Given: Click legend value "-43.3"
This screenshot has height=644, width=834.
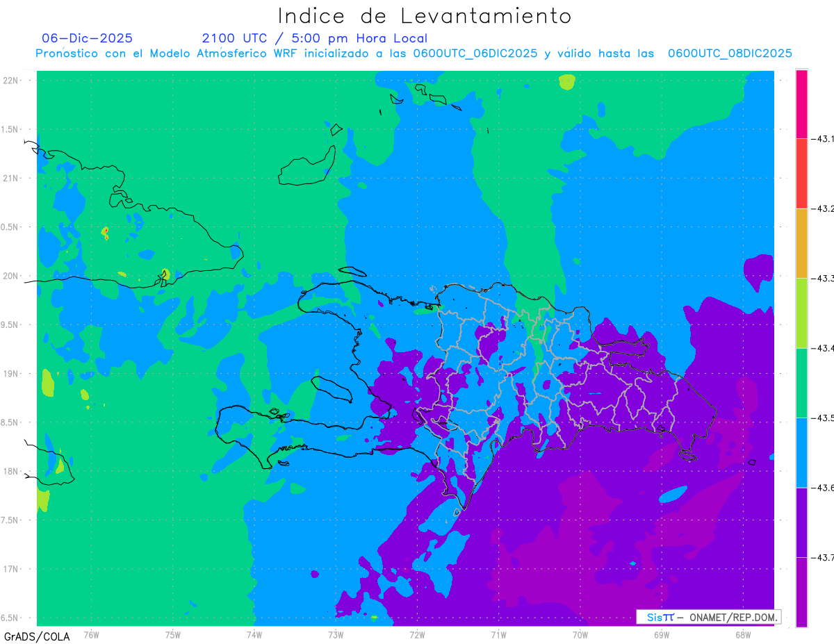Looking at the screenshot, I should (822, 279).
